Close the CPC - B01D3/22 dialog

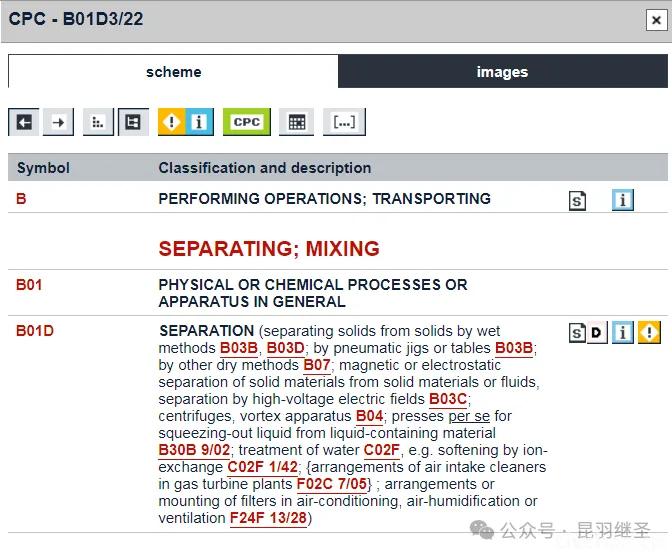click(654, 19)
